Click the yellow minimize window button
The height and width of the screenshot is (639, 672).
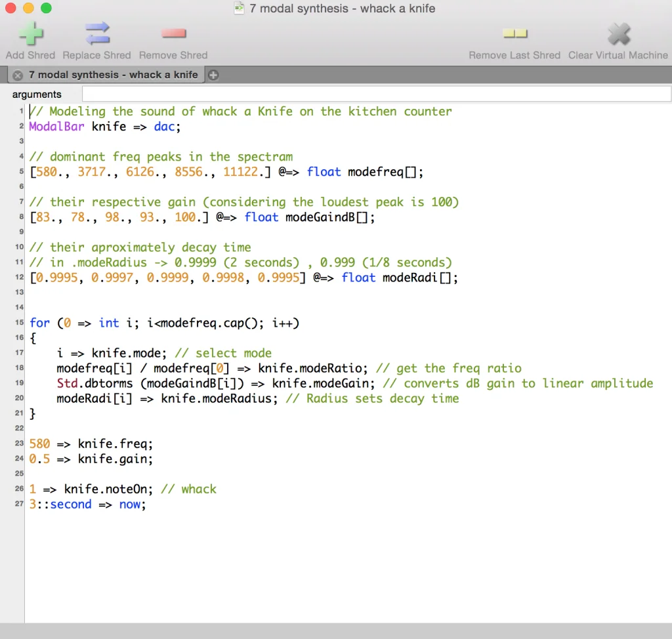pyautogui.click(x=28, y=8)
